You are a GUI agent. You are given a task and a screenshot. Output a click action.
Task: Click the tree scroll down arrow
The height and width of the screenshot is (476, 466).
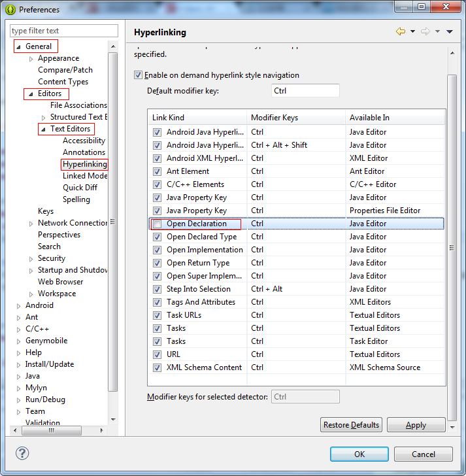(x=113, y=420)
